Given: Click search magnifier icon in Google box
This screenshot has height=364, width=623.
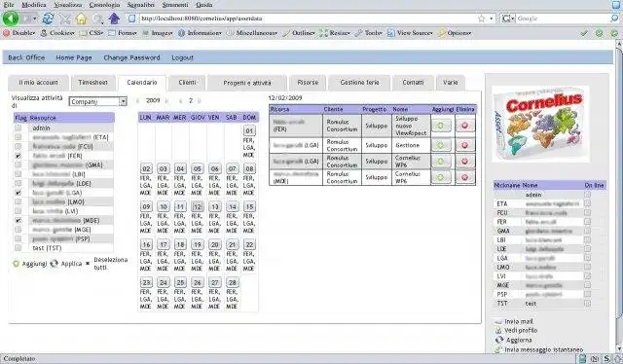Looking at the screenshot, I should [x=615, y=18].
